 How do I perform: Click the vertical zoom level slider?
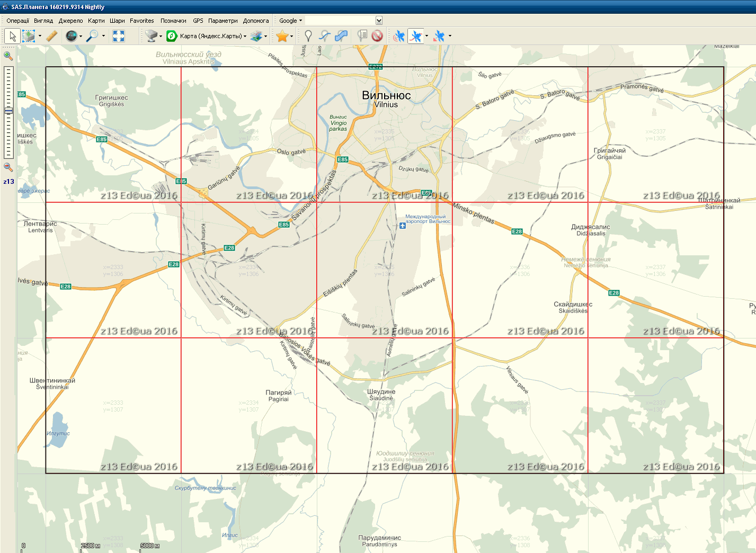[8, 112]
